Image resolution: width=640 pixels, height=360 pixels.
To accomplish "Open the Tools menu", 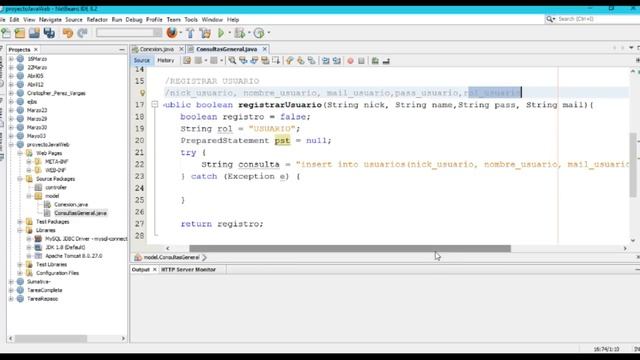I will coord(191,20).
